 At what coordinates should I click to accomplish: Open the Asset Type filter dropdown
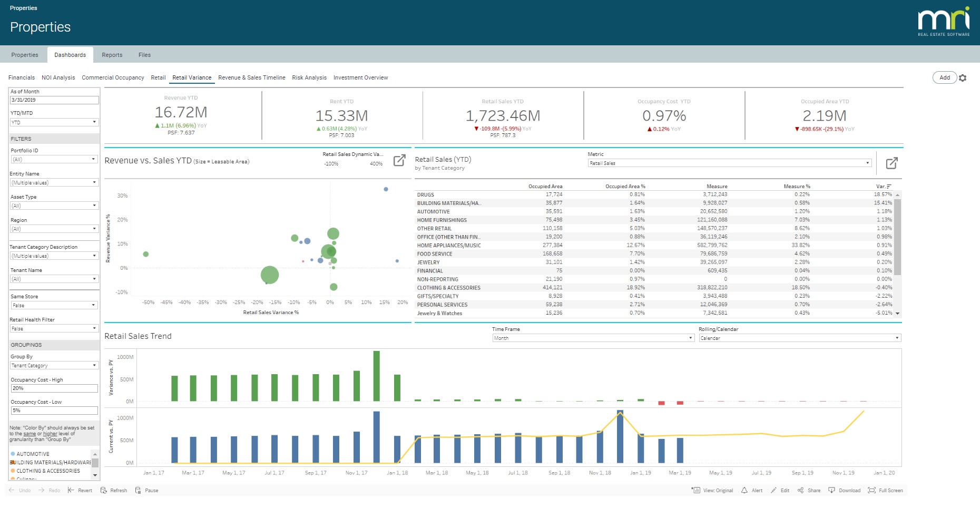click(95, 206)
